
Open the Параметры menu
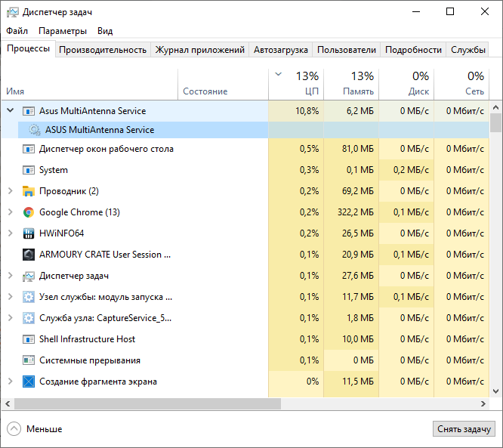63,31
